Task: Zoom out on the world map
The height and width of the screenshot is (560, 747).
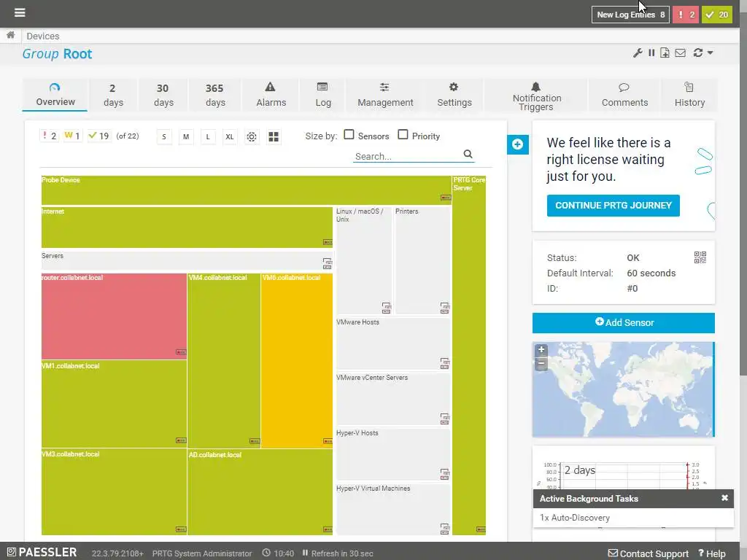Action: tap(541, 363)
